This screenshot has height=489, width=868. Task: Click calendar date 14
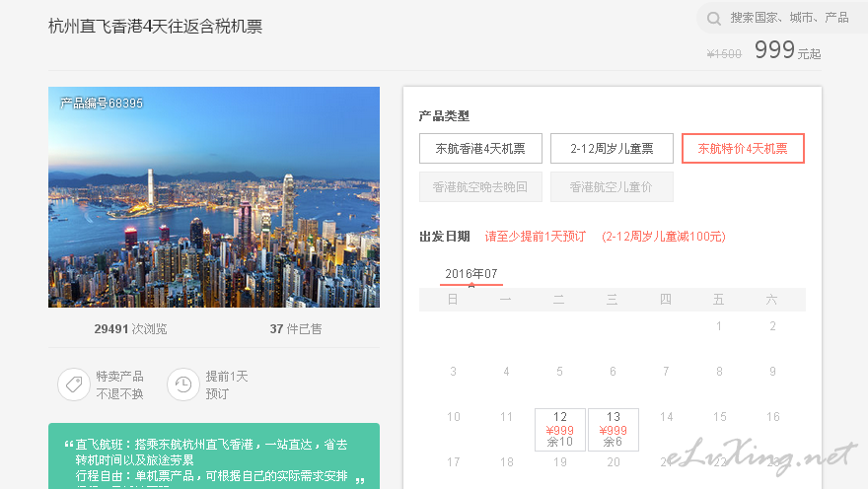667,417
